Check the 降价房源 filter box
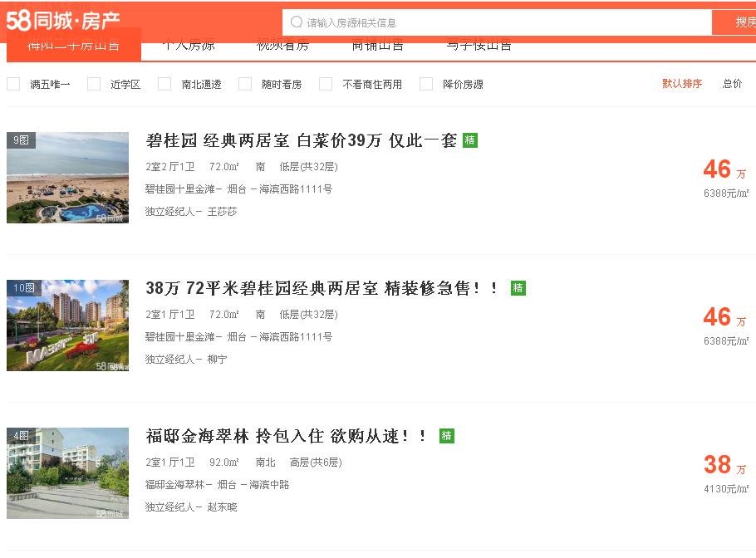Viewport: 756px width, 558px height. (x=426, y=84)
